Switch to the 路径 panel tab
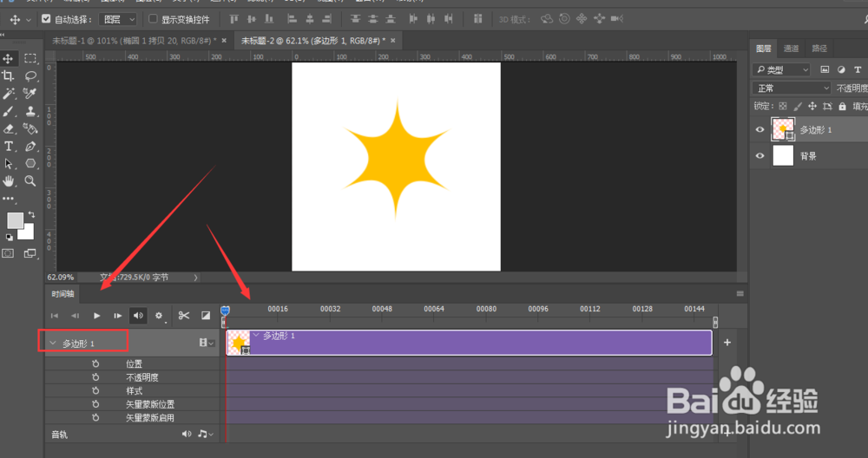 (x=819, y=49)
